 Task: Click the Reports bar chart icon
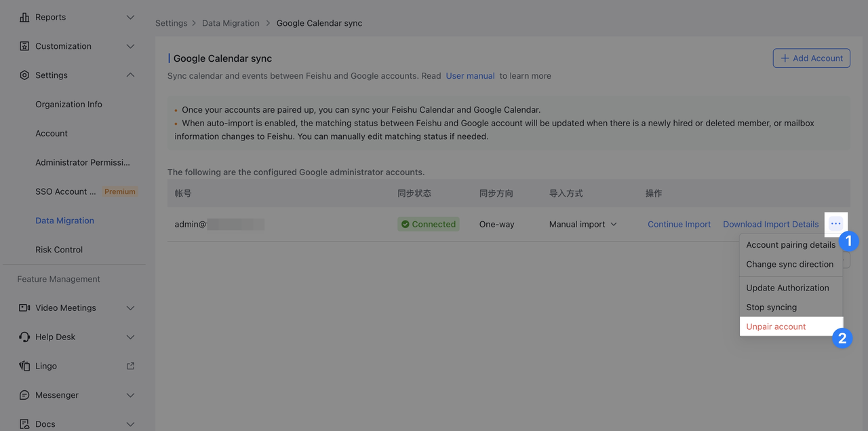click(x=24, y=17)
